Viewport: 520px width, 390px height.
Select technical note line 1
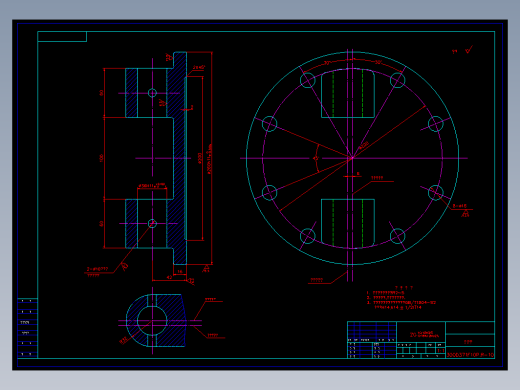(x=386, y=293)
